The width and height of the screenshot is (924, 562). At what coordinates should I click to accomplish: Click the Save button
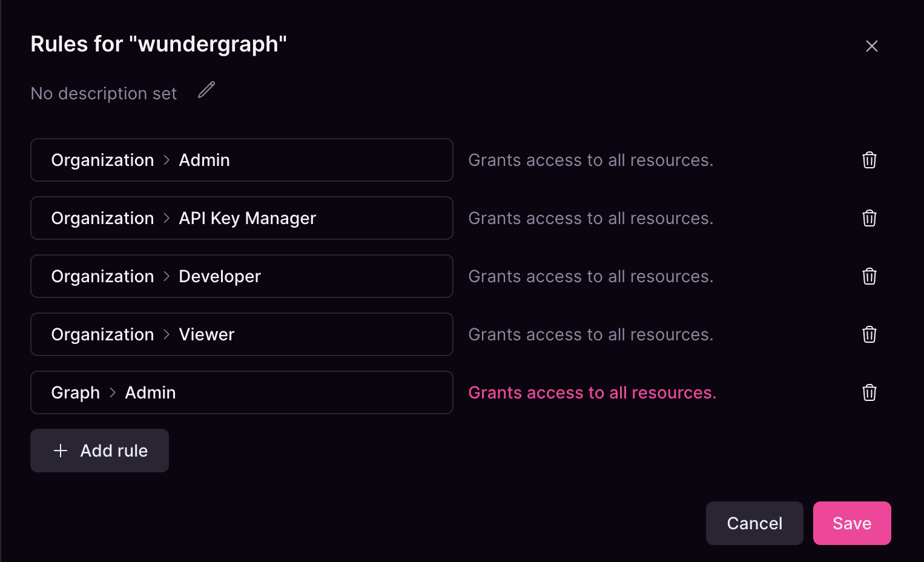click(851, 523)
